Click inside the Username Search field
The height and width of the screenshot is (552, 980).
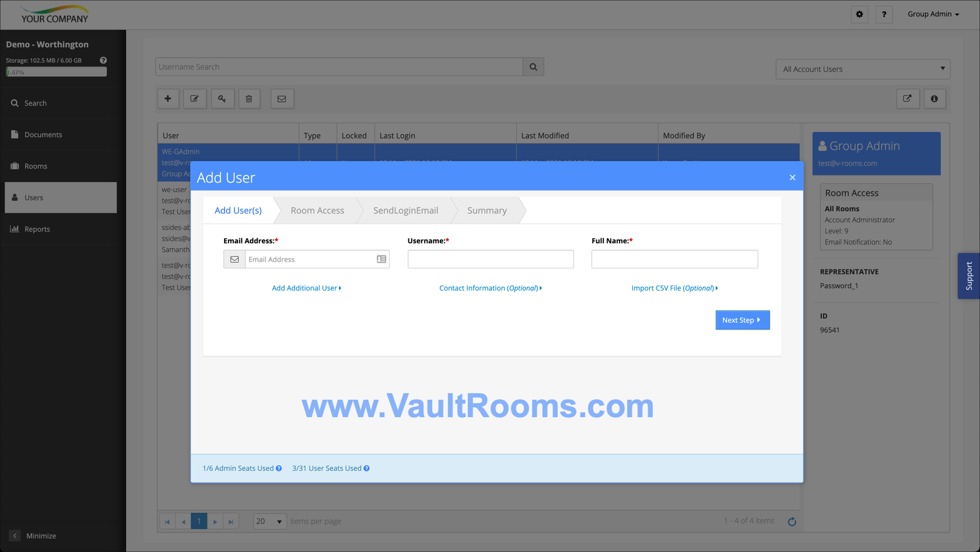(x=339, y=67)
